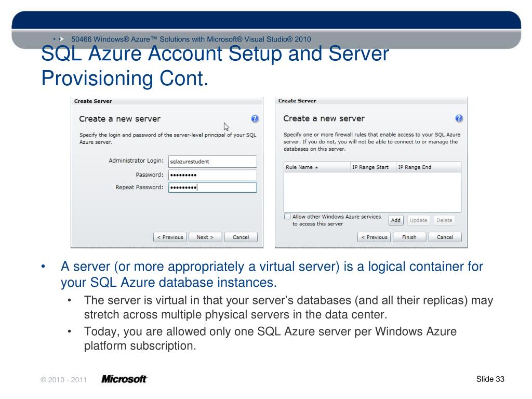This screenshot has height=399, width=532.
Task: Open help in the login dialog
Action: click(255, 119)
